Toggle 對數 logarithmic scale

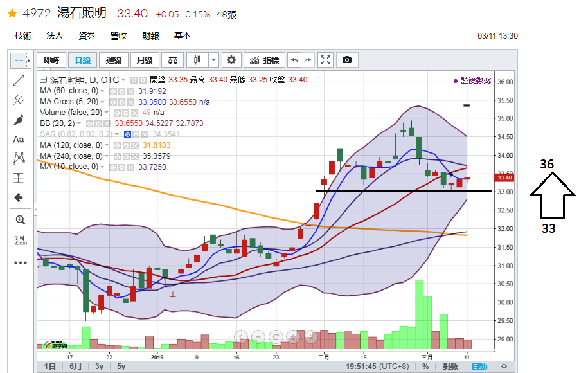click(x=450, y=366)
